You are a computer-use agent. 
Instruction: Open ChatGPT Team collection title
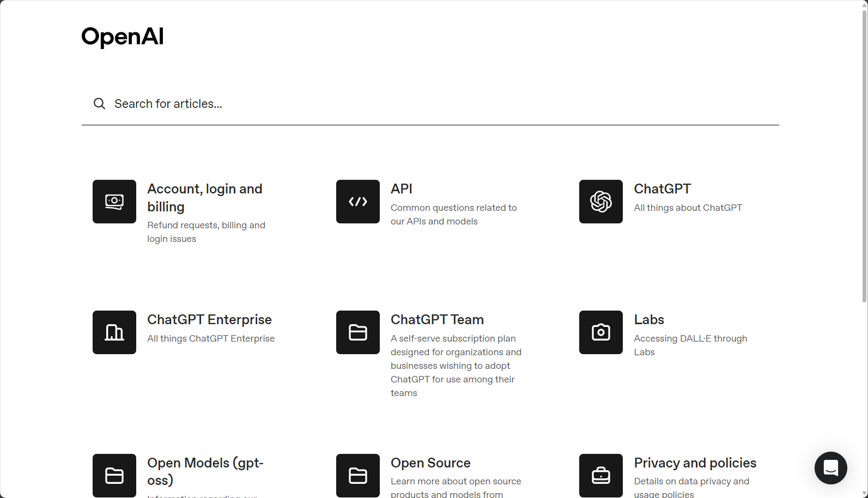437,319
